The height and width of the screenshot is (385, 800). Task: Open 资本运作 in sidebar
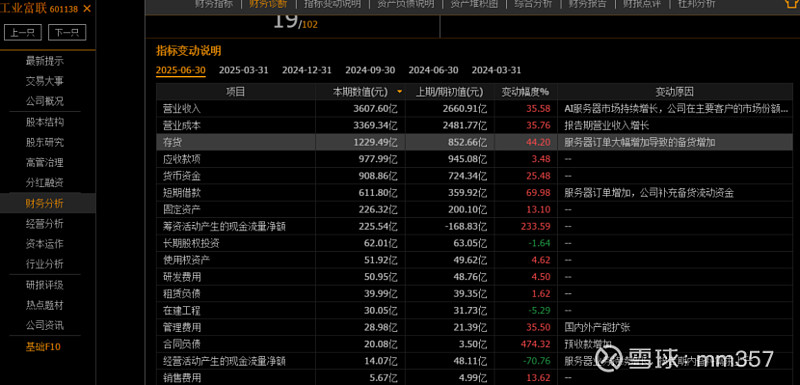pos(45,244)
